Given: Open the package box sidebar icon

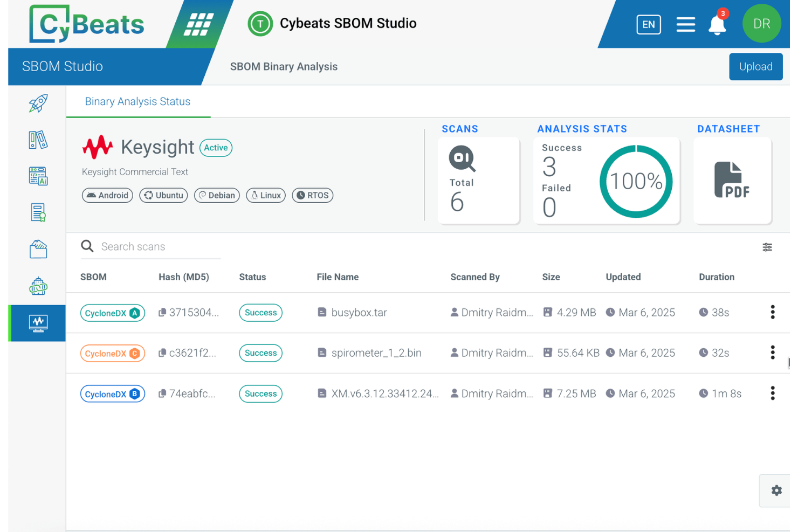Looking at the screenshot, I should pos(38,249).
